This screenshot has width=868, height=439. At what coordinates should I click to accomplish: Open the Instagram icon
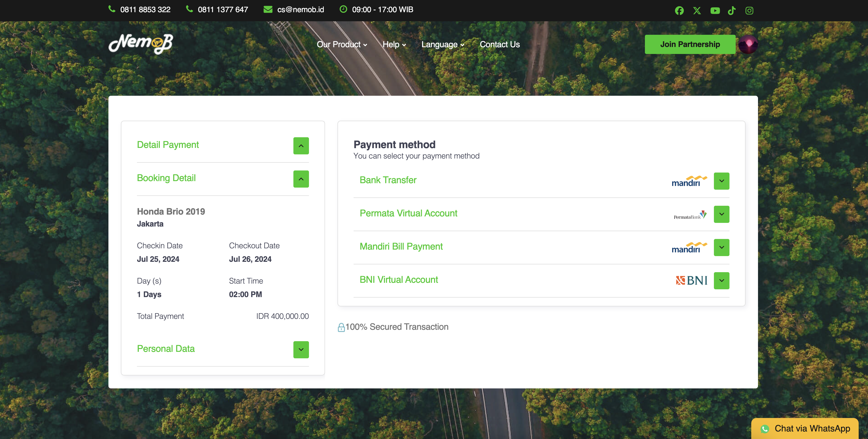[749, 10]
